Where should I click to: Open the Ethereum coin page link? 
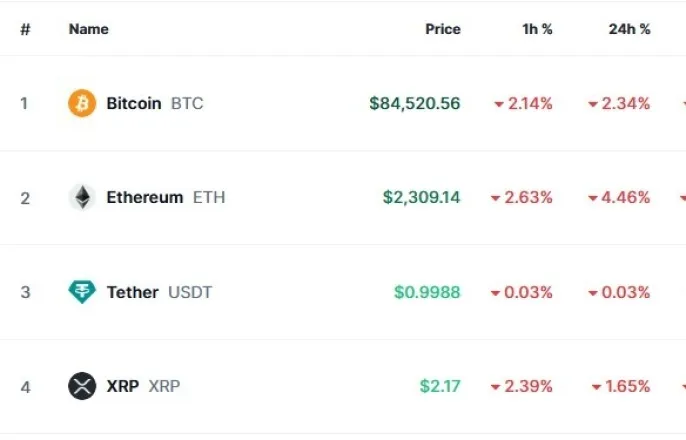(145, 197)
